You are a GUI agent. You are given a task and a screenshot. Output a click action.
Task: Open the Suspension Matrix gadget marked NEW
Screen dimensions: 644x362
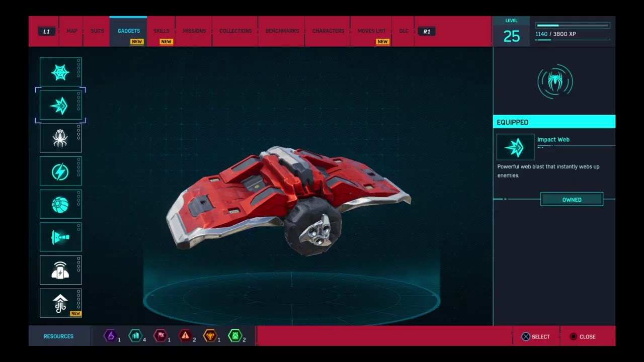pos(60,303)
